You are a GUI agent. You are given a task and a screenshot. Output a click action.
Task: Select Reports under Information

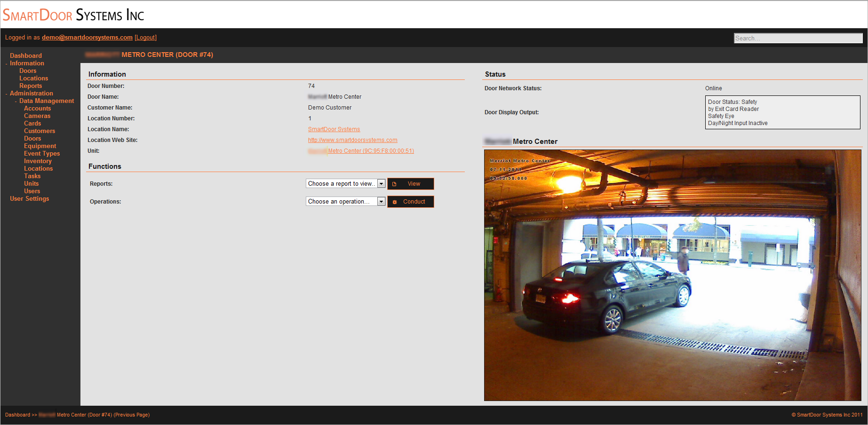pyautogui.click(x=30, y=86)
